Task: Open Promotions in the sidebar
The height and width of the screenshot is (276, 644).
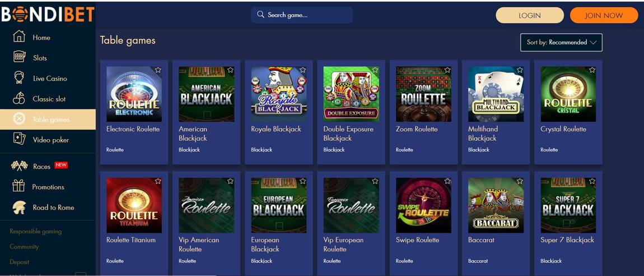Action: click(48, 187)
